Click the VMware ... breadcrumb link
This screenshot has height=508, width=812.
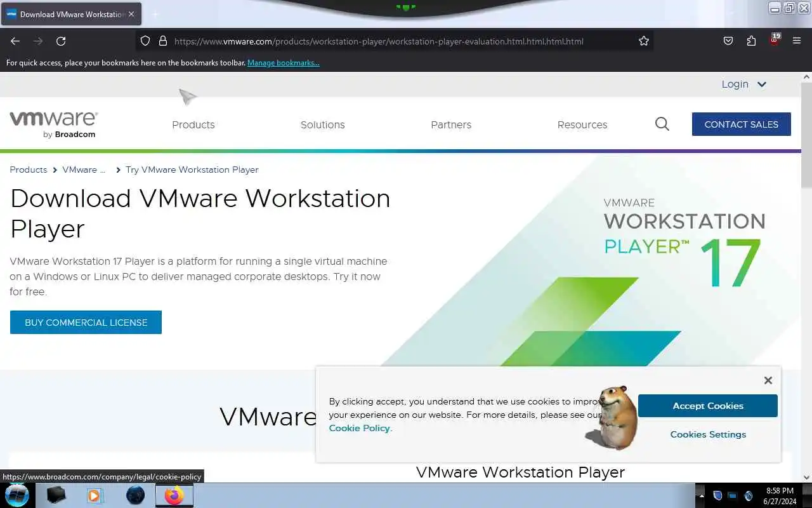tap(84, 170)
